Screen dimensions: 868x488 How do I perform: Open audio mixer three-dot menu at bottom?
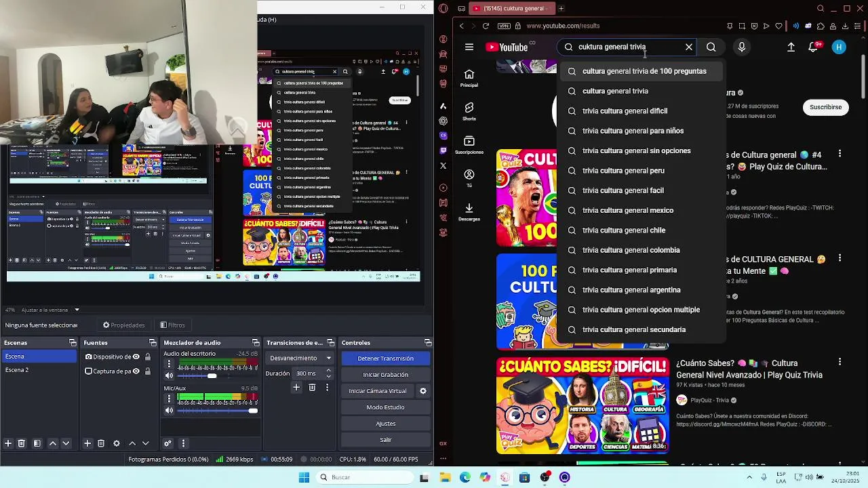coord(183,443)
